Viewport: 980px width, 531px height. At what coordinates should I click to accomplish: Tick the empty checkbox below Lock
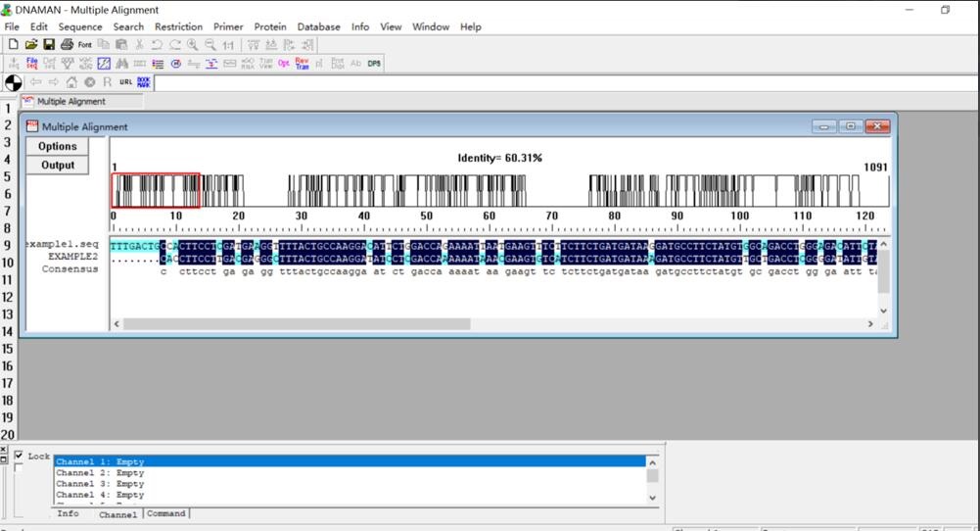tap(19, 468)
